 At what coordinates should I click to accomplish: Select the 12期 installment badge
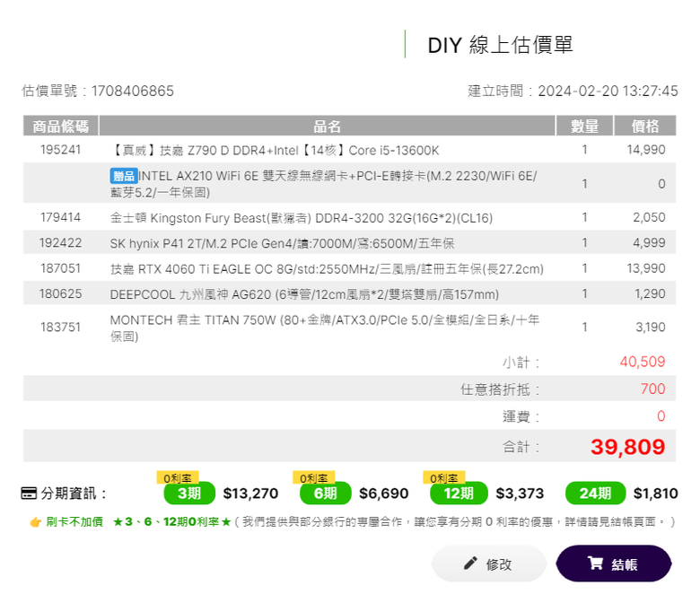(459, 494)
